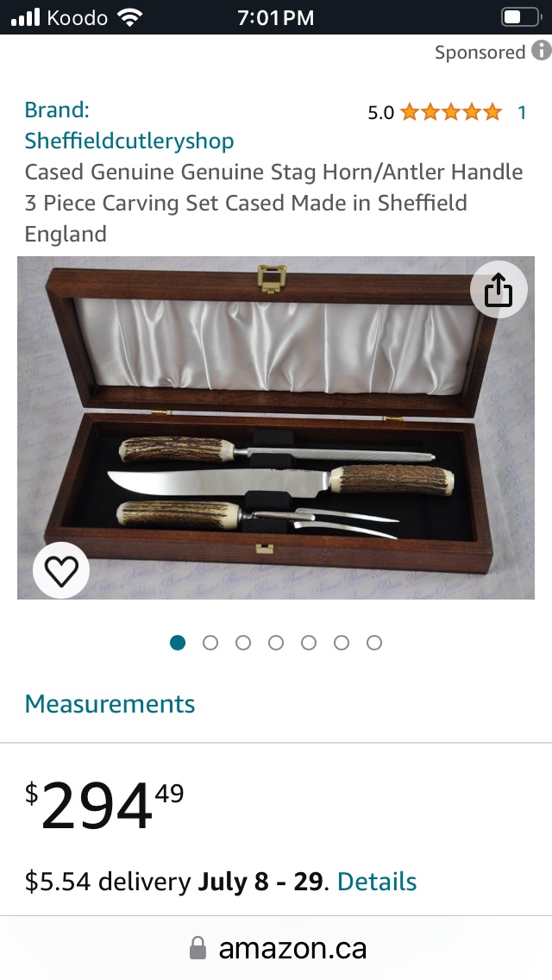
Task: Select the last carousel dot
Action: [374, 642]
